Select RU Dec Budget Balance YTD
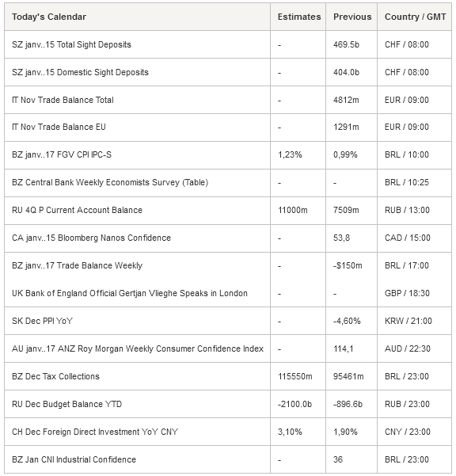The image size is (456, 476). click(x=66, y=404)
